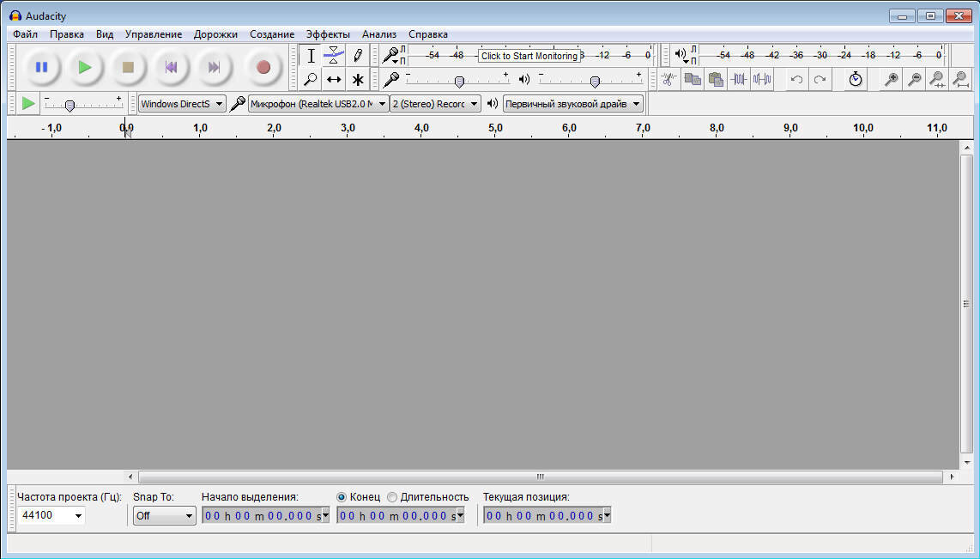The image size is (980, 559).
Task: Open the recording channels dropdown (2 Stereo)
Action: (x=434, y=102)
